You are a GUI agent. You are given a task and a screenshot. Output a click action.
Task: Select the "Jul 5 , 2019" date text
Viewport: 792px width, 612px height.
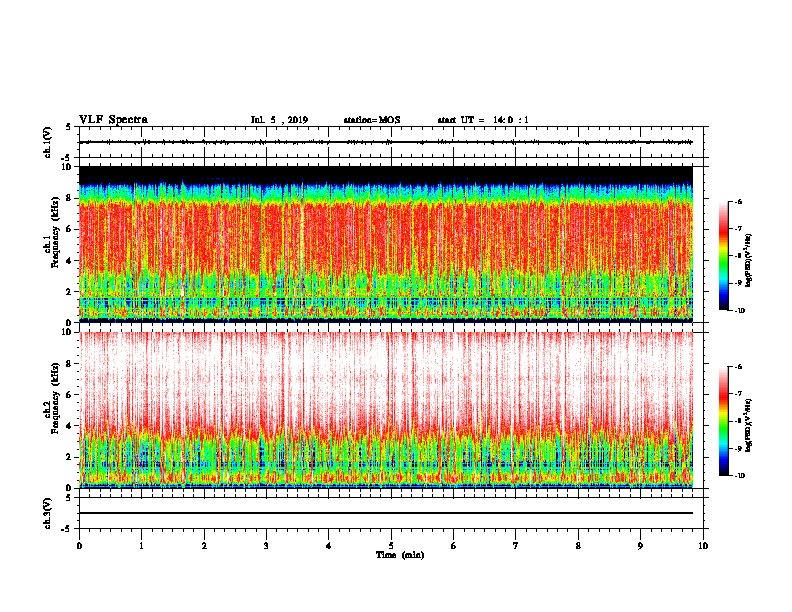point(279,120)
